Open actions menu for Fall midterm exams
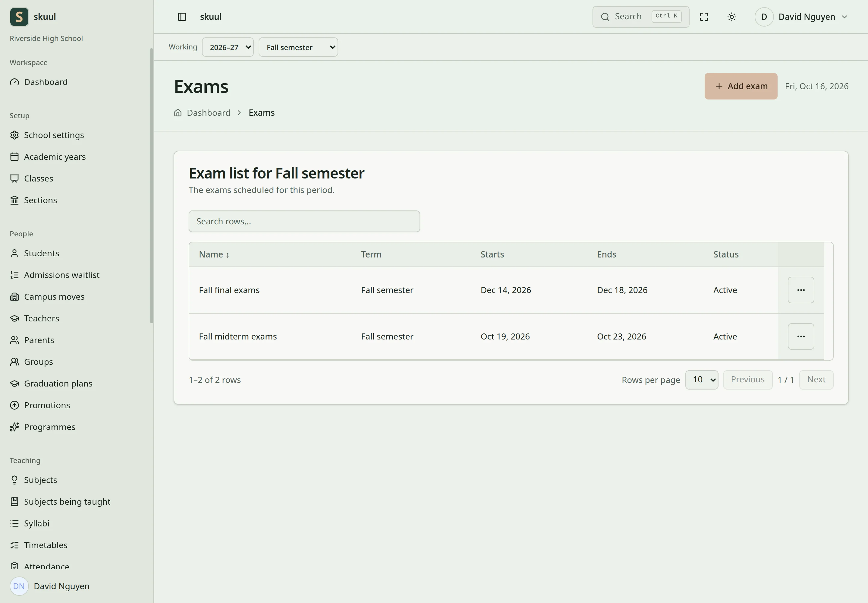 801,337
